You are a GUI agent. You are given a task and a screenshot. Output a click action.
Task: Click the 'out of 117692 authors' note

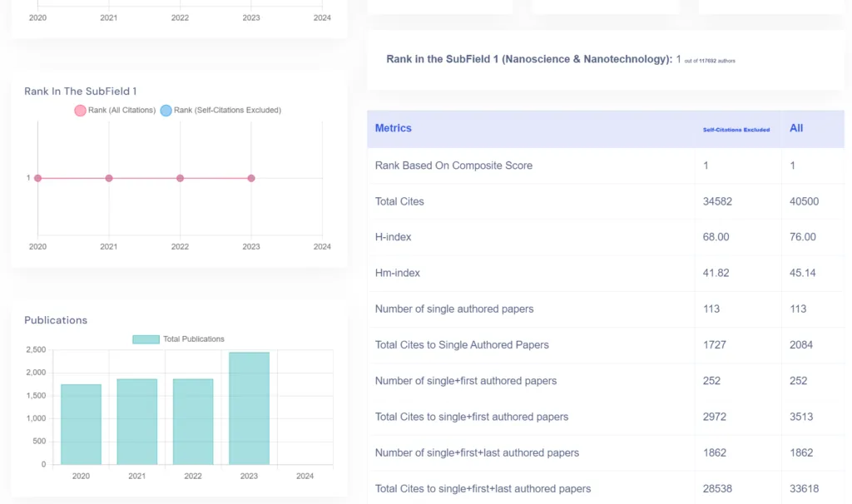(x=710, y=61)
